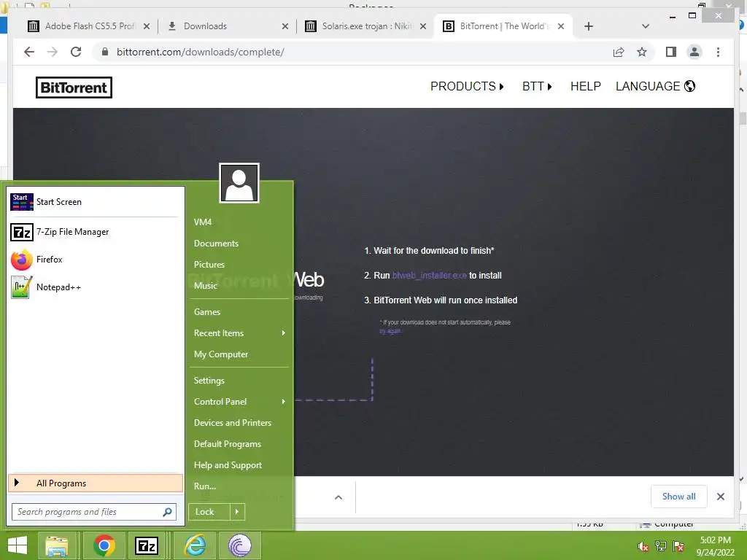Go forward in browser history
Viewport: 747px width, 560px height.
[x=53, y=52]
